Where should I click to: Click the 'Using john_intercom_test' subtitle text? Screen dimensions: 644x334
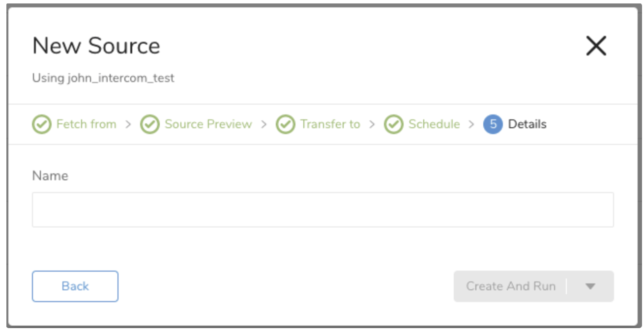click(x=103, y=78)
